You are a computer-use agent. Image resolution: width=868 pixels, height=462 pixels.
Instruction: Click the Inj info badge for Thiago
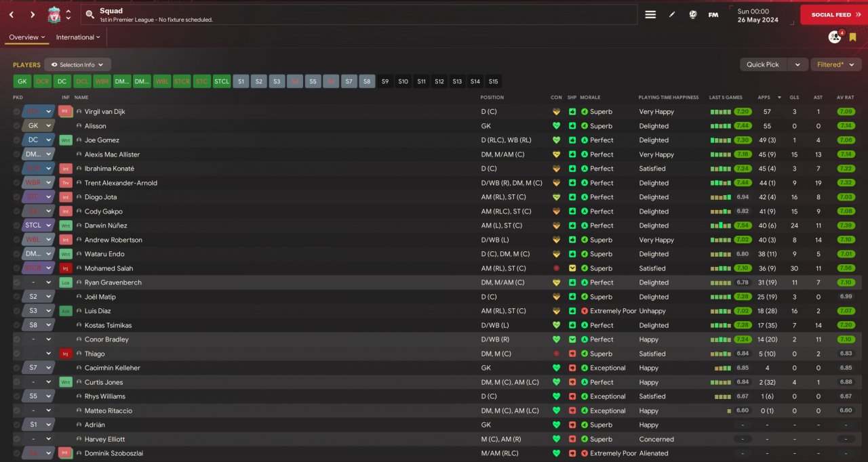[66, 354]
